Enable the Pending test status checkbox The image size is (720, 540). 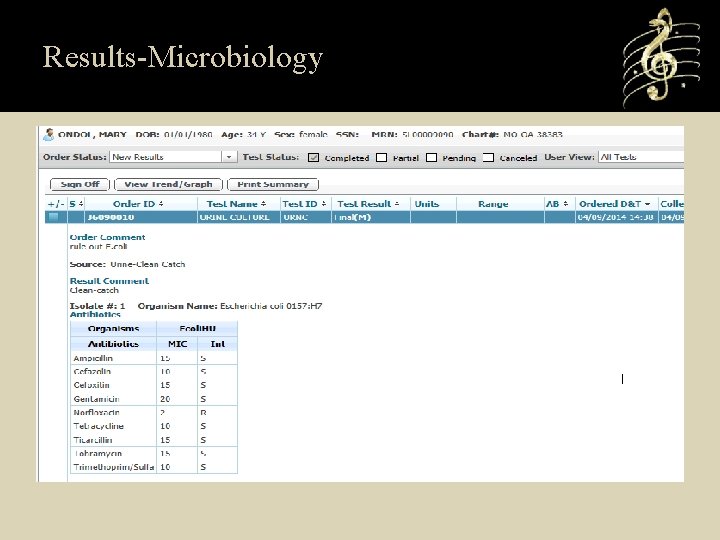click(431, 158)
